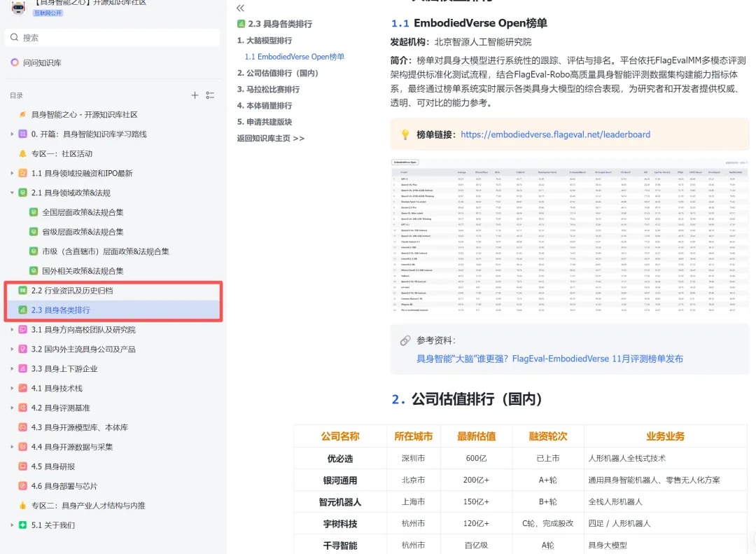The width and height of the screenshot is (756, 554).
Task: Open 专区一：社区活动 item
Action: [x=62, y=153]
